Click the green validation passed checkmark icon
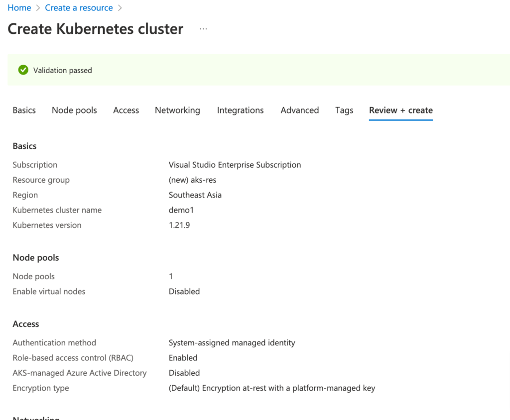Image resolution: width=510 pixels, height=420 pixels. coord(23,70)
